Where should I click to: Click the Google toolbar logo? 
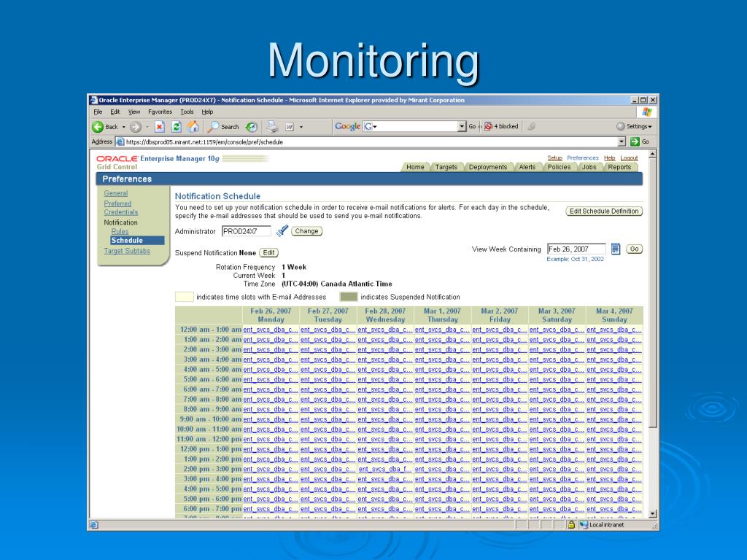pos(347,126)
